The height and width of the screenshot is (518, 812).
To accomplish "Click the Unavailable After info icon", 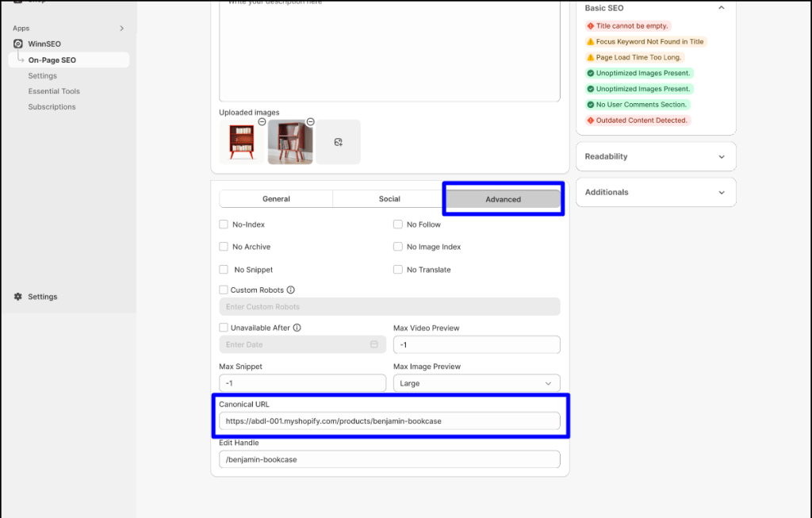I will click(297, 328).
